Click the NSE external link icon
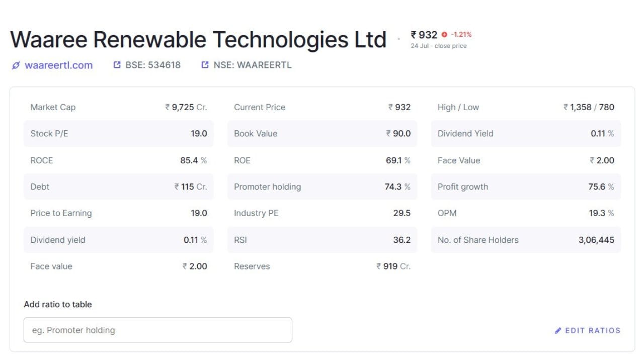This screenshot has width=644, height=362. click(205, 65)
